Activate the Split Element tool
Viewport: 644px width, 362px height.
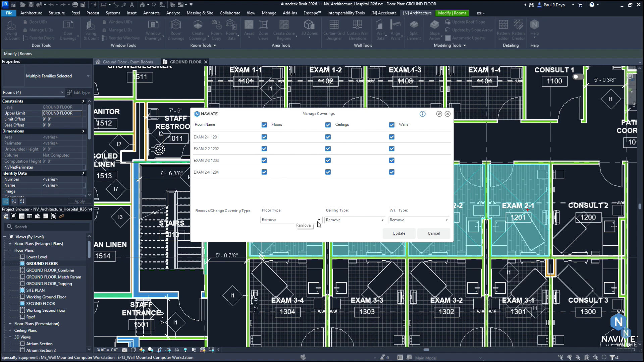414,30
